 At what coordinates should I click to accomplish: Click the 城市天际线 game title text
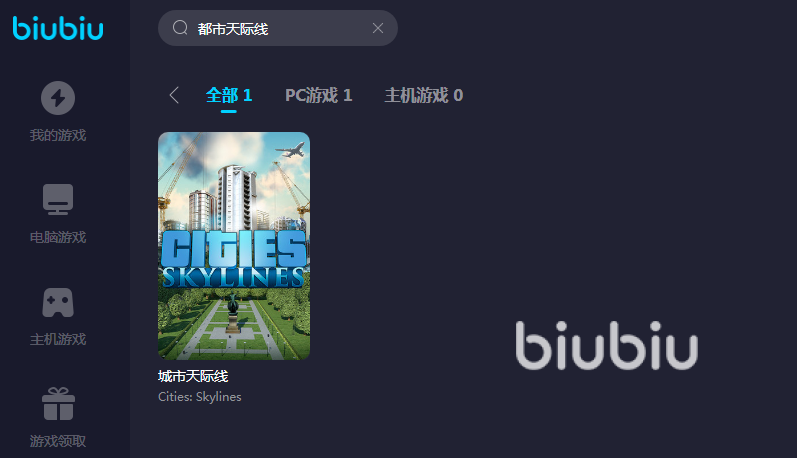click(x=193, y=376)
